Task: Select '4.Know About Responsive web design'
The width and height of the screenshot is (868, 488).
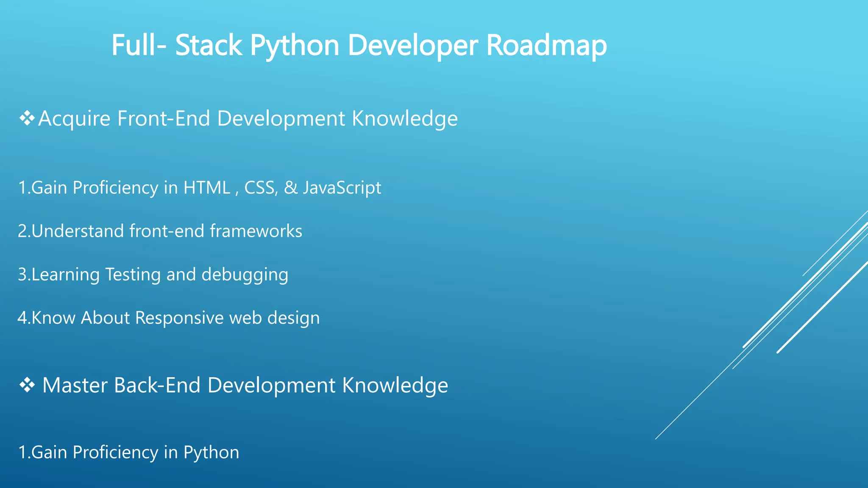Action: (x=169, y=318)
